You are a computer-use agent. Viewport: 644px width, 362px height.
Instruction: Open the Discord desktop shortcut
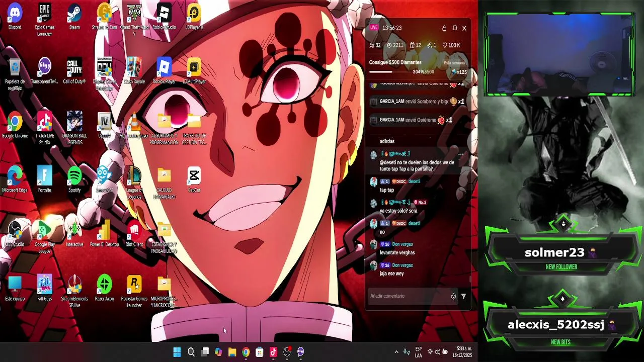15,17
